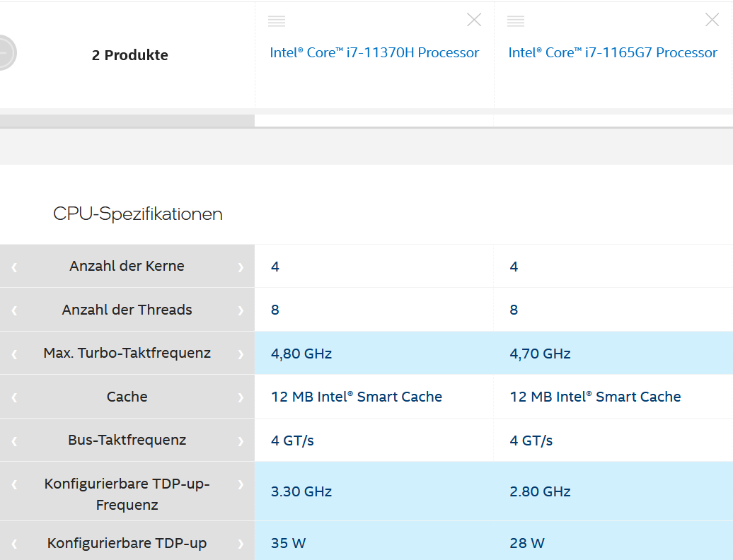This screenshot has width=733, height=560.
Task: Click the 4,70 GHz turbo value
Action: click(540, 354)
